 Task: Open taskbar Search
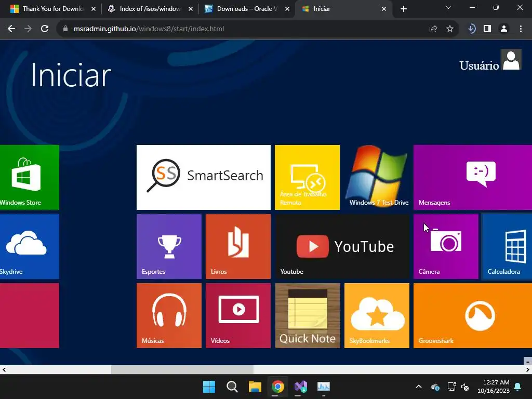(x=232, y=387)
